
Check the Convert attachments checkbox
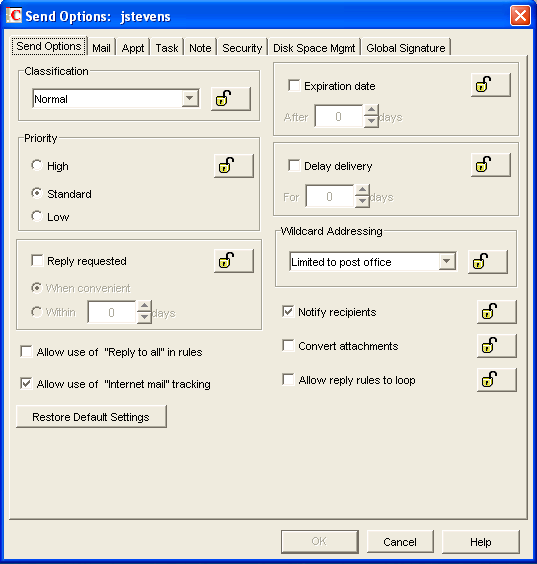tap(288, 345)
